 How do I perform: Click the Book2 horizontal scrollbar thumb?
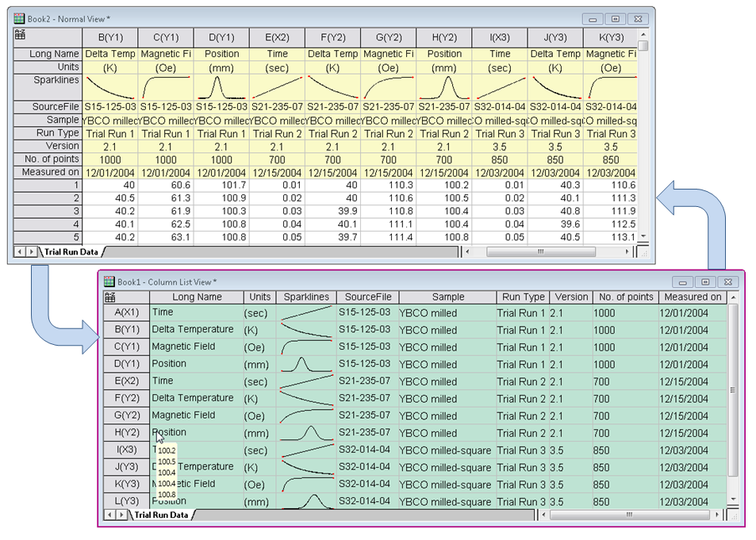(x=539, y=251)
